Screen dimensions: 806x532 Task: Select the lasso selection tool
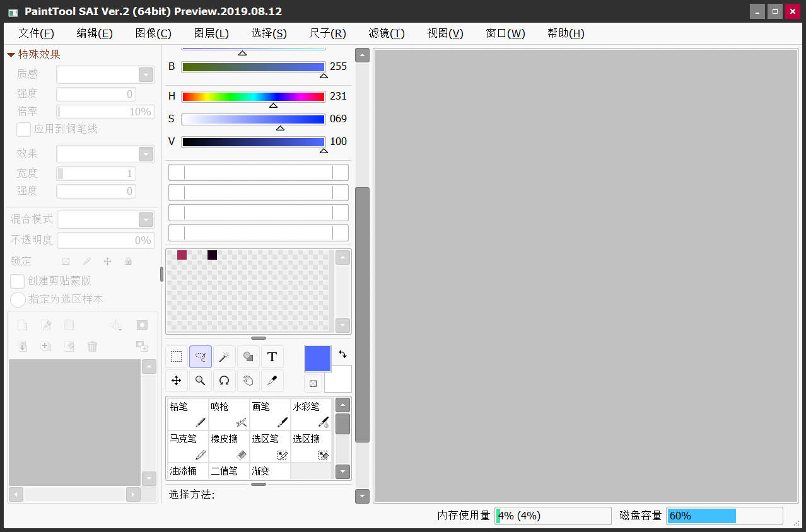click(201, 357)
